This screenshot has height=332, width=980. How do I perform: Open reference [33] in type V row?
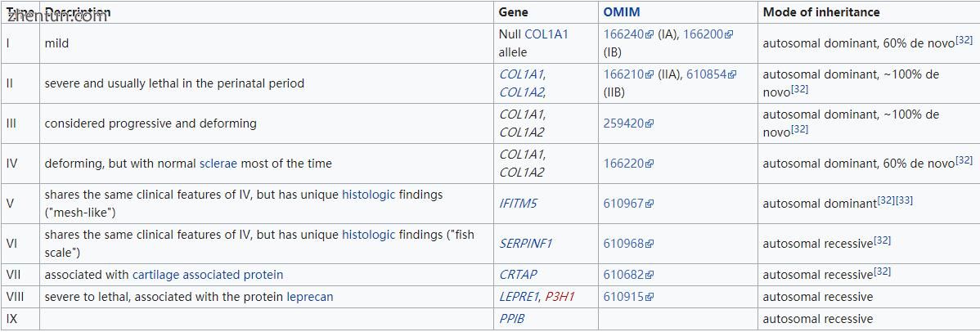click(905, 200)
